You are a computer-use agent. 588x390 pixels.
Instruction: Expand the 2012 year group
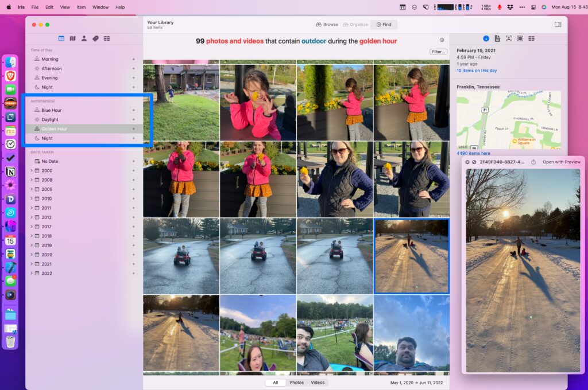[x=32, y=217]
